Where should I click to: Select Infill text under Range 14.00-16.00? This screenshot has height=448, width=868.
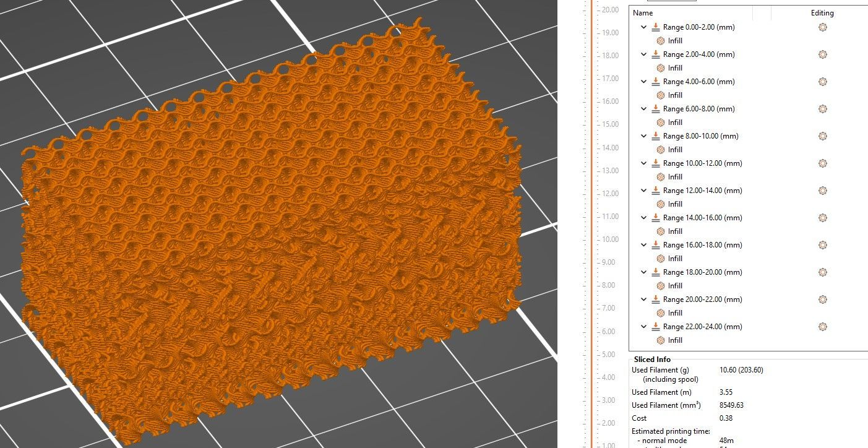[675, 231]
